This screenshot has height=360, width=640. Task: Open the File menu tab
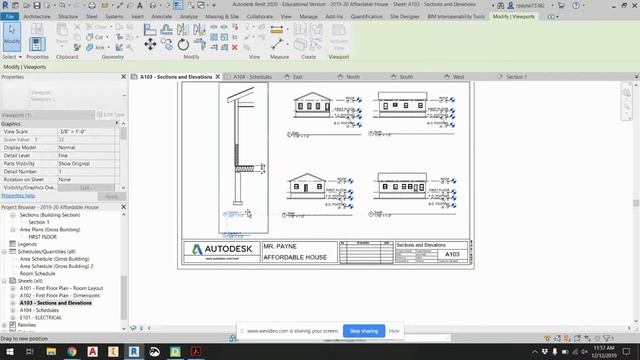tap(10, 16)
